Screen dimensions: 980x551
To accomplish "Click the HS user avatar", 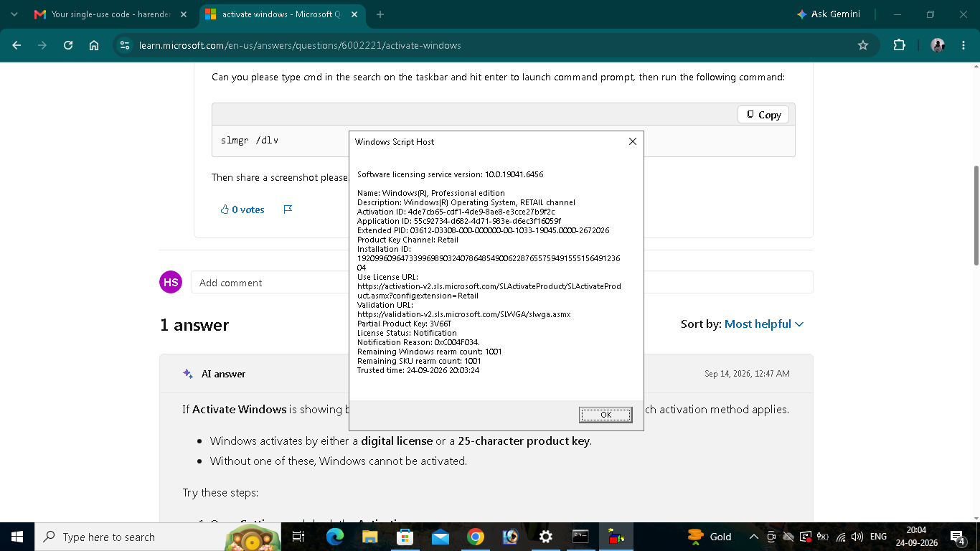I will point(171,282).
